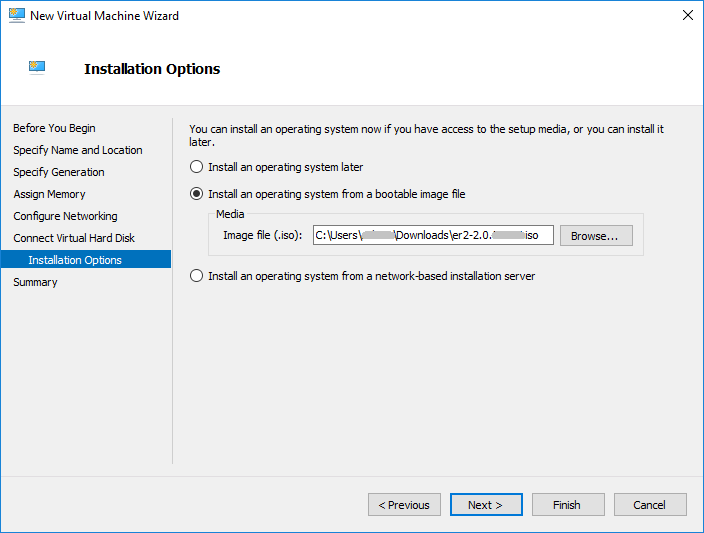
Task: Switch to the Assign Memory step
Action: [x=49, y=194]
